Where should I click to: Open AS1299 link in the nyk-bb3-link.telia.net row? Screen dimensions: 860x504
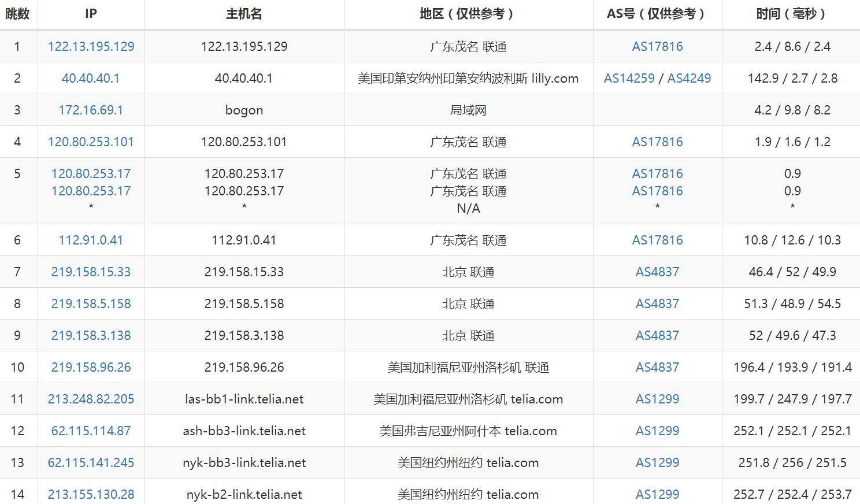pyautogui.click(x=657, y=462)
